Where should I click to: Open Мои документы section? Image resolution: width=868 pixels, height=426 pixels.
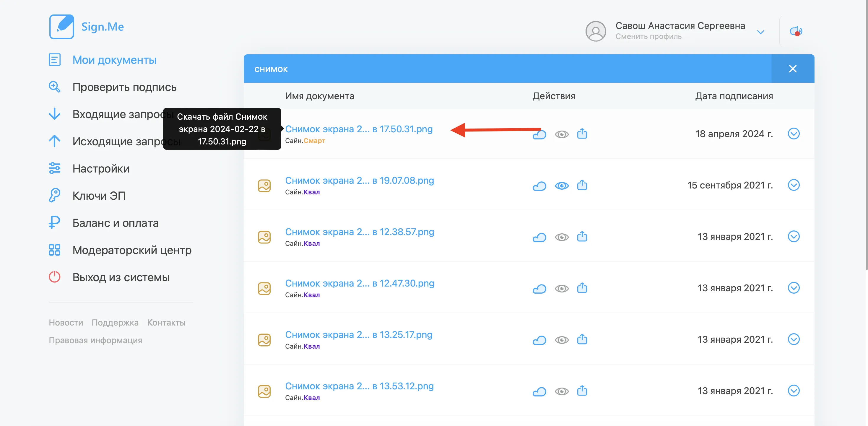(x=114, y=60)
